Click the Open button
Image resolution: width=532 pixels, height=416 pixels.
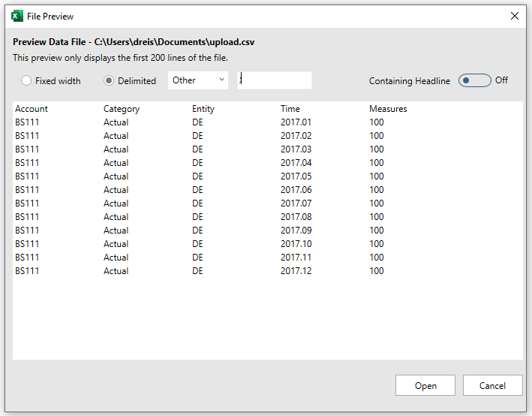tap(425, 385)
